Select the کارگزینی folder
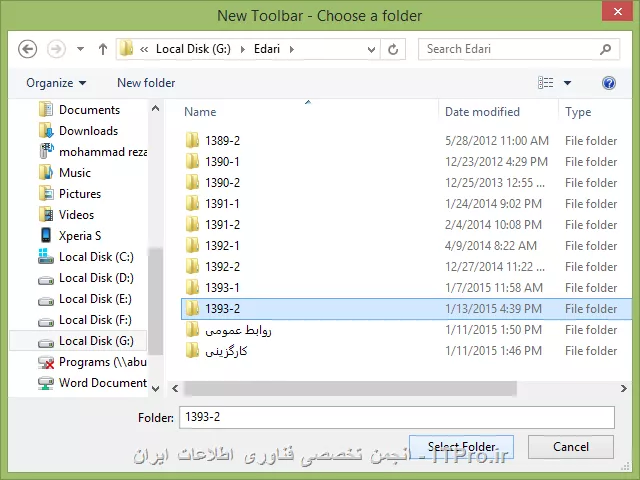Image resolution: width=640 pixels, height=480 pixels. (x=226, y=351)
